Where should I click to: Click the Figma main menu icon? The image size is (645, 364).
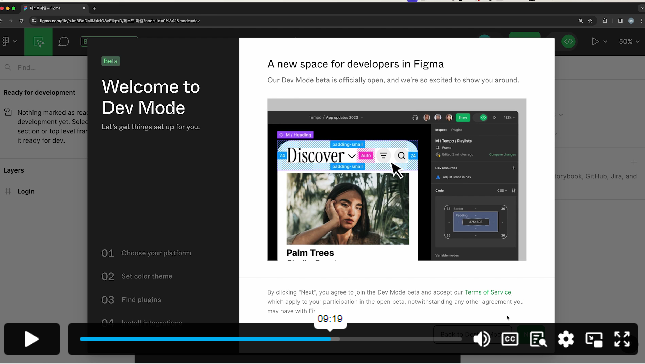[6, 41]
